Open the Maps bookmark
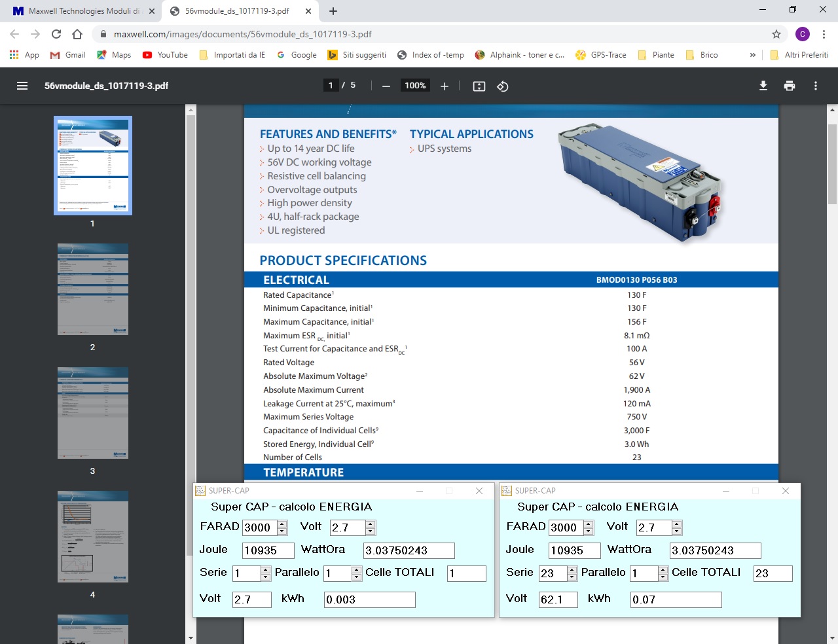This screenshot has width=838, height=644. click(x=114, y=55)
